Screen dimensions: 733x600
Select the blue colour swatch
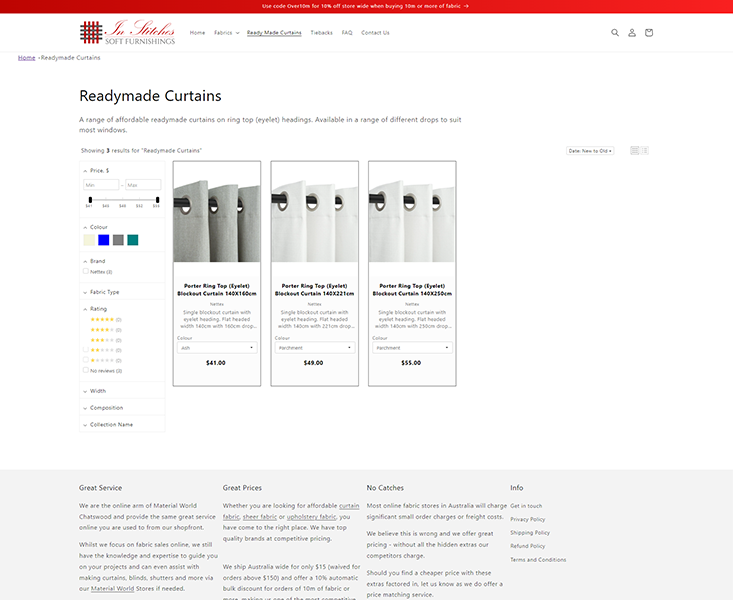coord(104,240)
